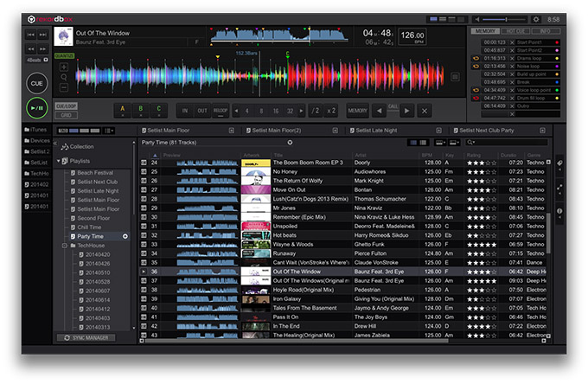Click the green Play/Pause button
This screenshot has width=588, height=384.
click(36, 108)
